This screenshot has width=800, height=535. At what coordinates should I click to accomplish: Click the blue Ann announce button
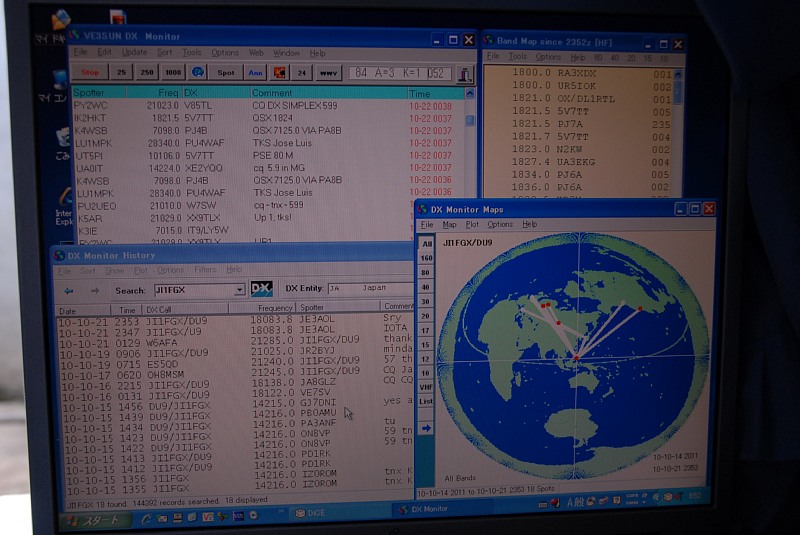[256, 73]
